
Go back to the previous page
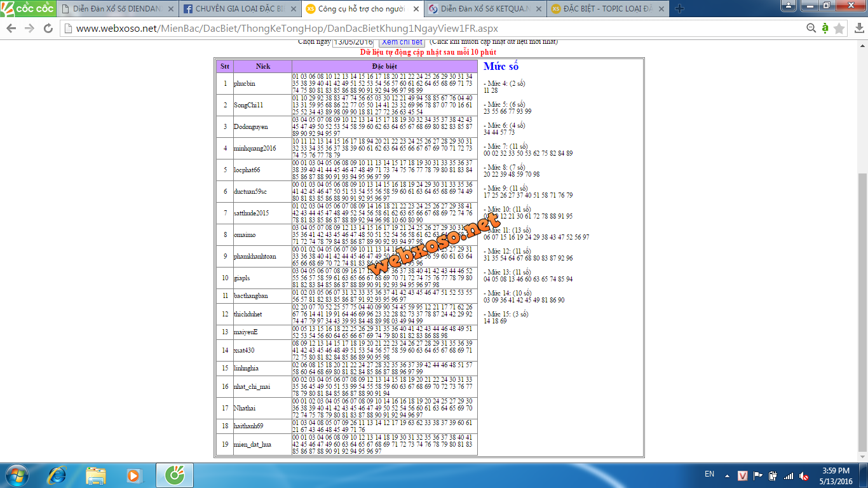coord(12,29)
